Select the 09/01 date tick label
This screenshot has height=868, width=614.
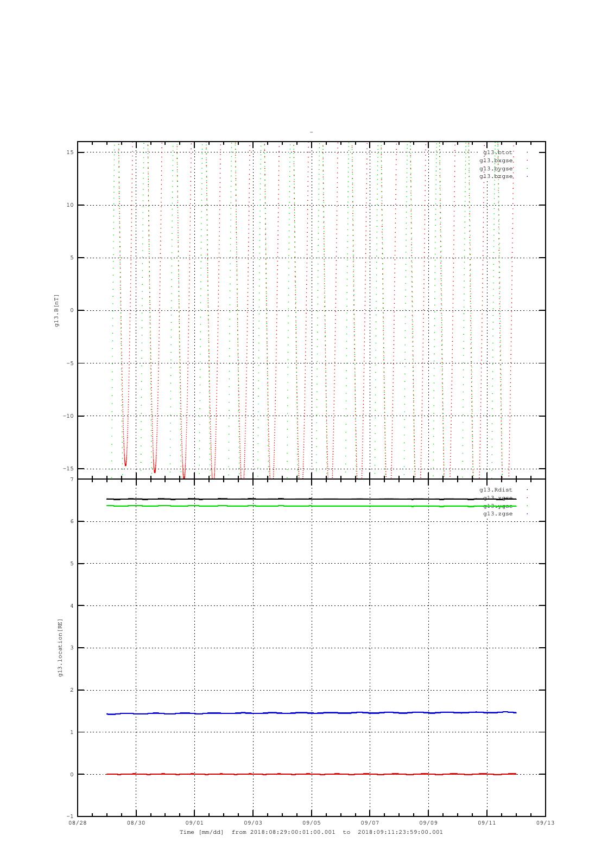[194, 822]
